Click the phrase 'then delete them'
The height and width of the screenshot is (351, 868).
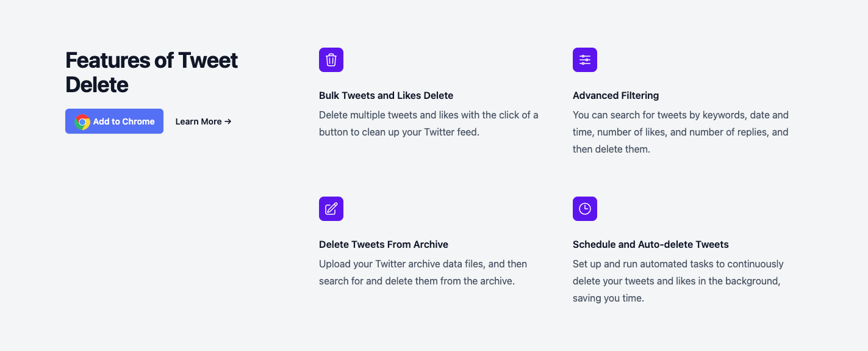tap(611, 149)
